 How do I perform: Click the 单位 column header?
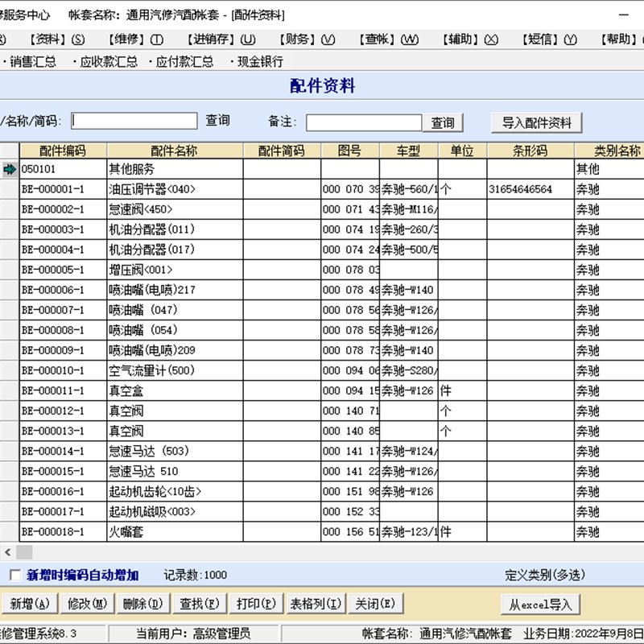[462, 151]
